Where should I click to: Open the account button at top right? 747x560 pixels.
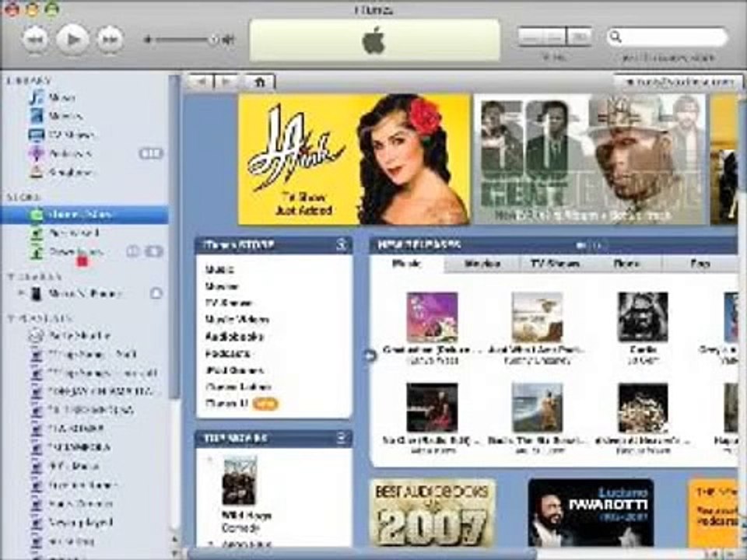(x=679, y=82)
